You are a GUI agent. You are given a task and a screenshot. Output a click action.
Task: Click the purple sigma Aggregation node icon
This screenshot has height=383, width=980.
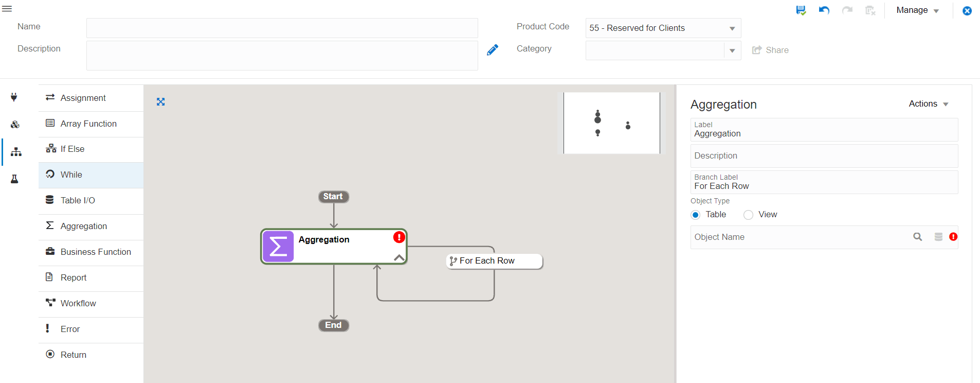278,247
